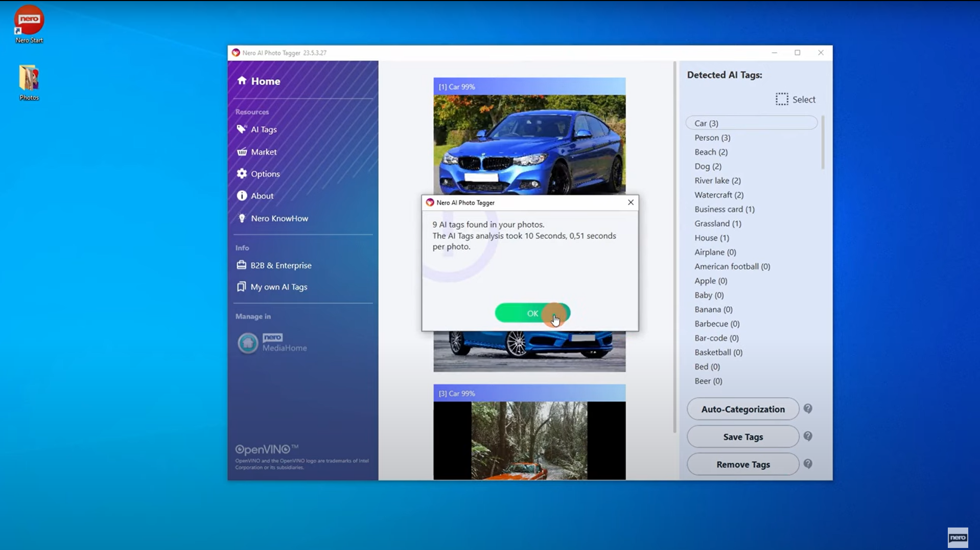This screenshot has height=550, width=980.
Task: Click the [3] Car 99% photo label
Action: 457,394
